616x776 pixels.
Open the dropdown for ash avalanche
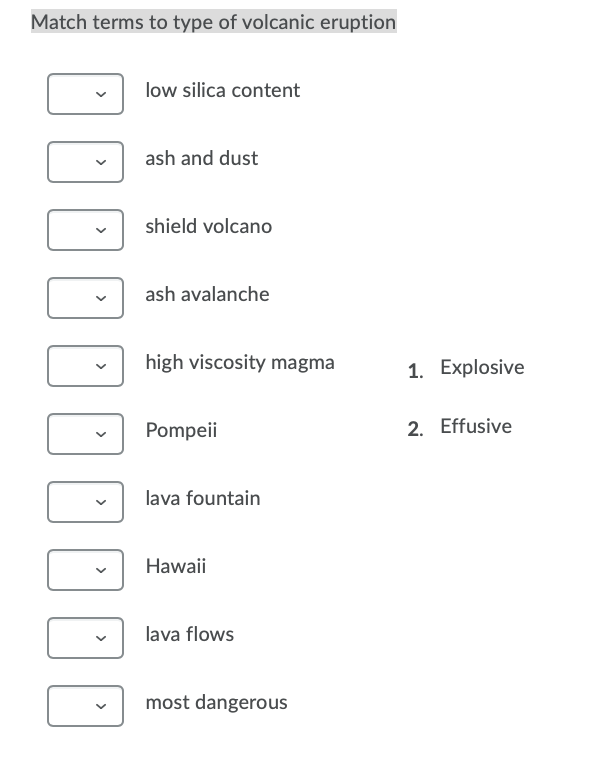click(85, 298)
